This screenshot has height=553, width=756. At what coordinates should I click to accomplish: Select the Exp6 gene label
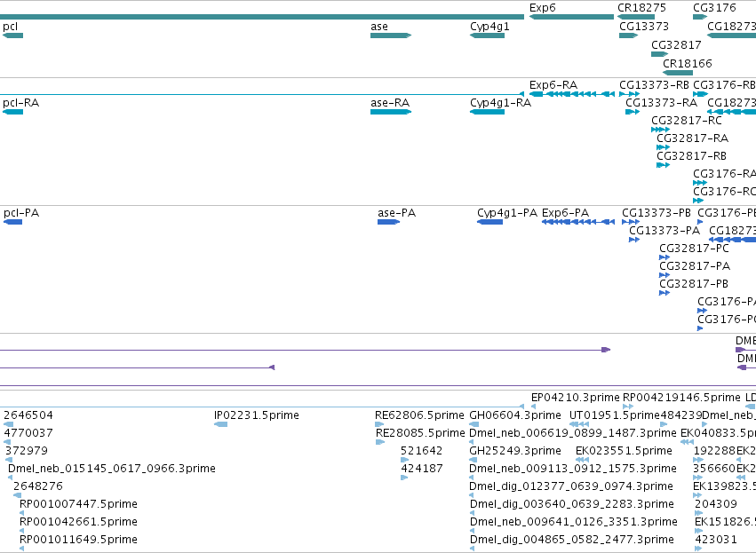(x=543, y=8)
